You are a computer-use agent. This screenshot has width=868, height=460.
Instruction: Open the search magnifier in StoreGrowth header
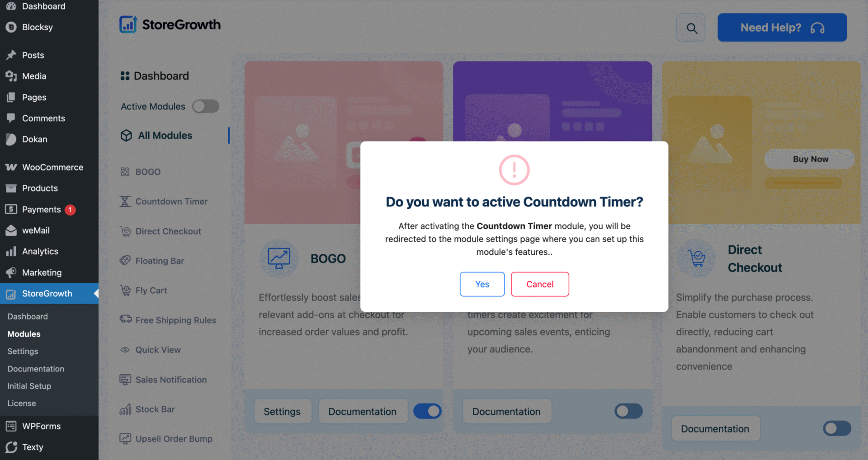[691, 28]
